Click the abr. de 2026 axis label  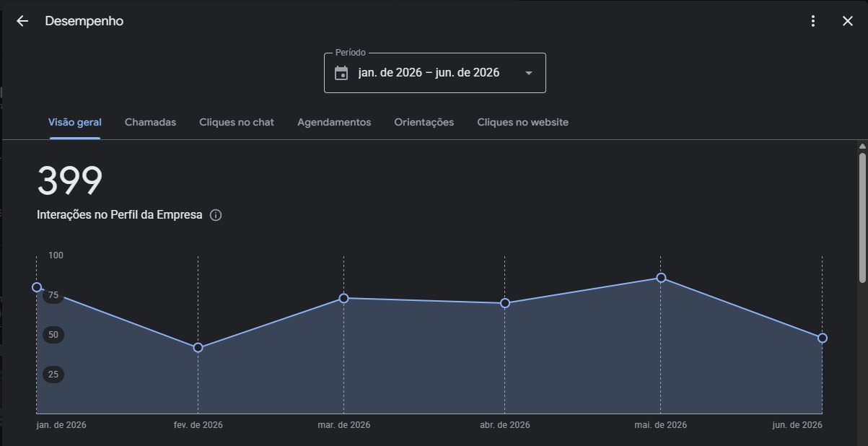[x=505, y=425]
